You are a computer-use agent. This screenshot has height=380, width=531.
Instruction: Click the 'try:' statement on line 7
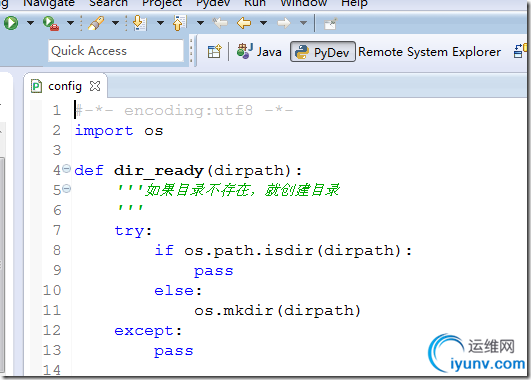(x=133, y=231)
